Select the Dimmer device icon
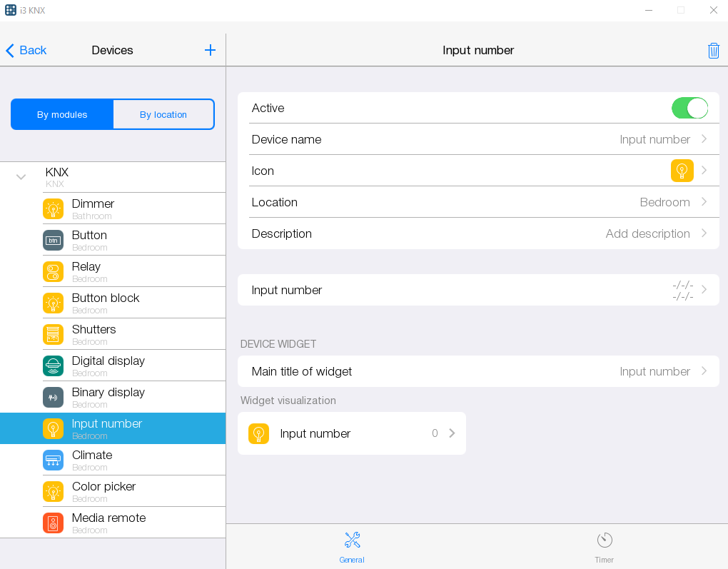This screenshot has width=728, height=569. pyautogui.click(x=53, y=208)
